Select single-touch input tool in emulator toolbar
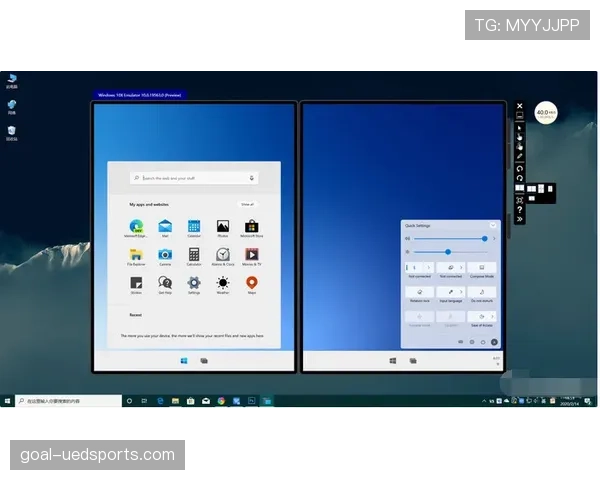 click(x=519, y=137)
